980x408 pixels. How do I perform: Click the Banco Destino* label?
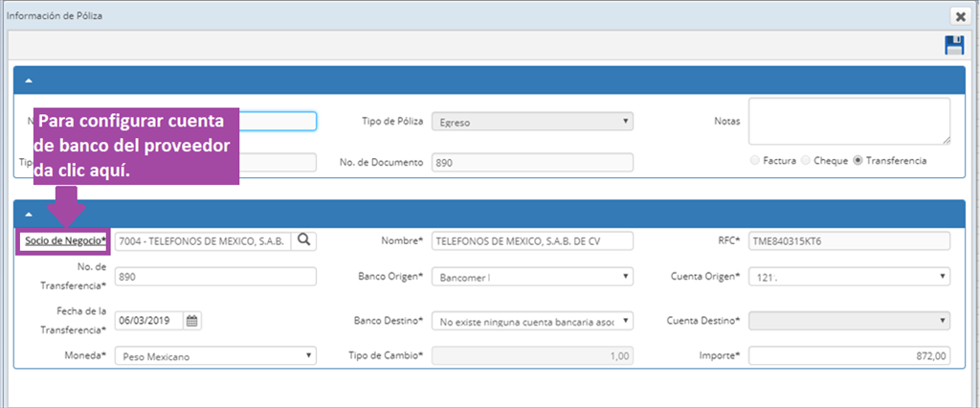[389, 321]
